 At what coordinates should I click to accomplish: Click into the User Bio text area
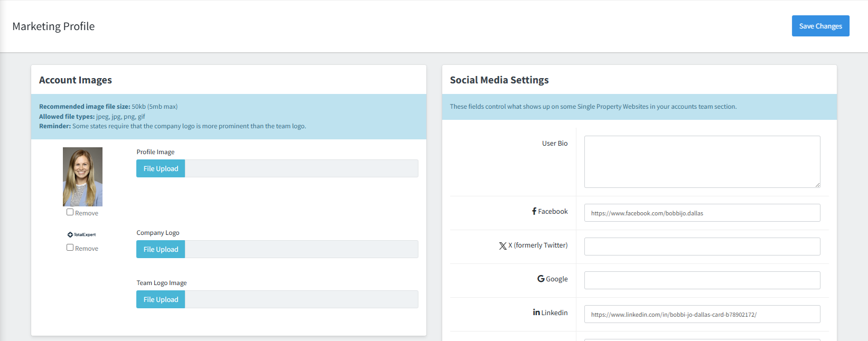[702, 162]
